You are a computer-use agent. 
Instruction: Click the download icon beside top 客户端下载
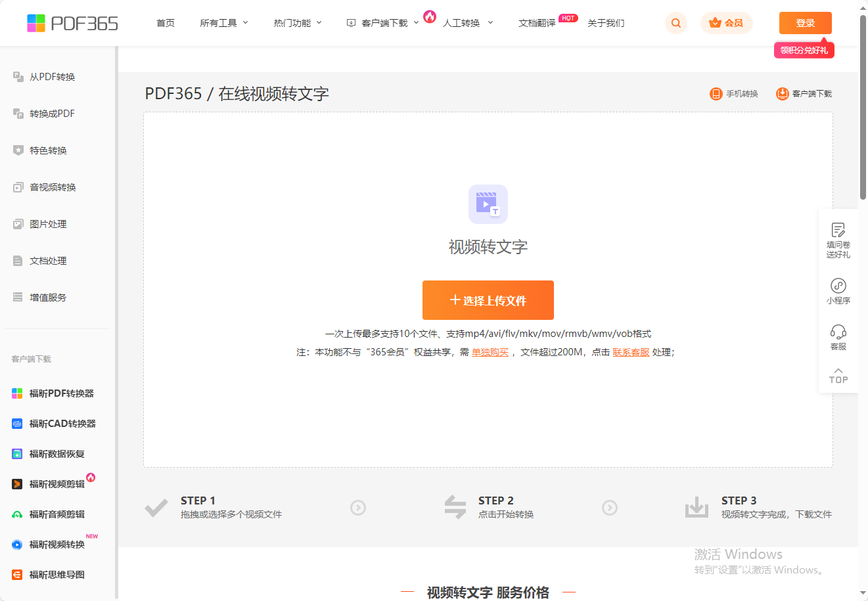[351, 23]
